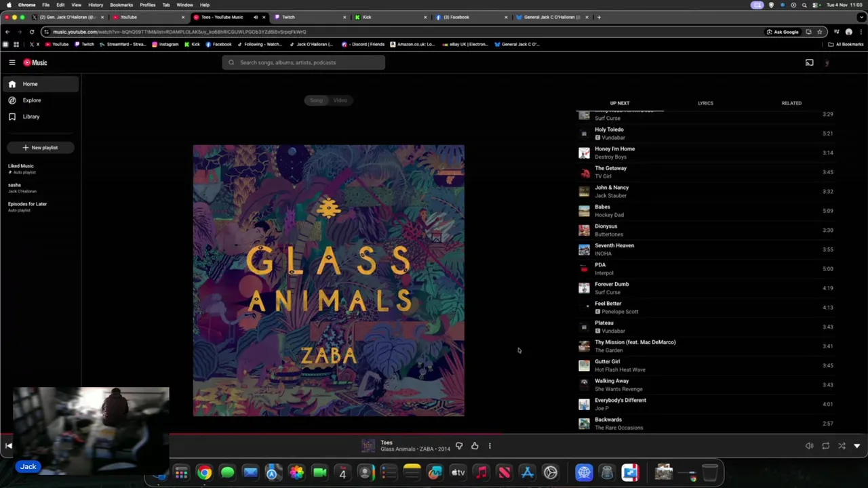Play Backwards by The Rare Occasions
The height and width of the screenshot is (488, 868).
click(705, 424)
